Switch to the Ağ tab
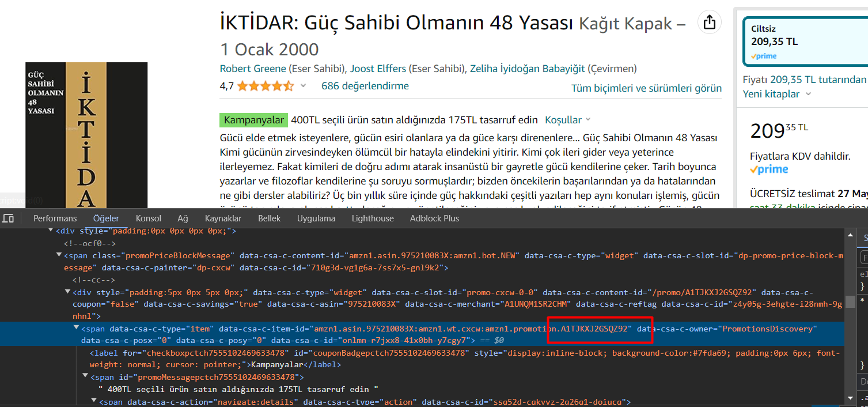The width and height of the screenshot is (868, 407). pyautogui.click(x=183, y=218)
